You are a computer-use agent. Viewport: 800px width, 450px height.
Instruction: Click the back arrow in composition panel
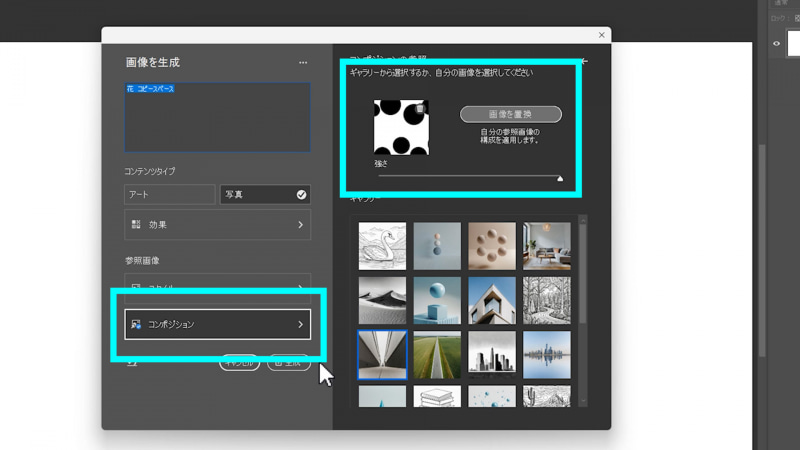(x=585, y=61)
